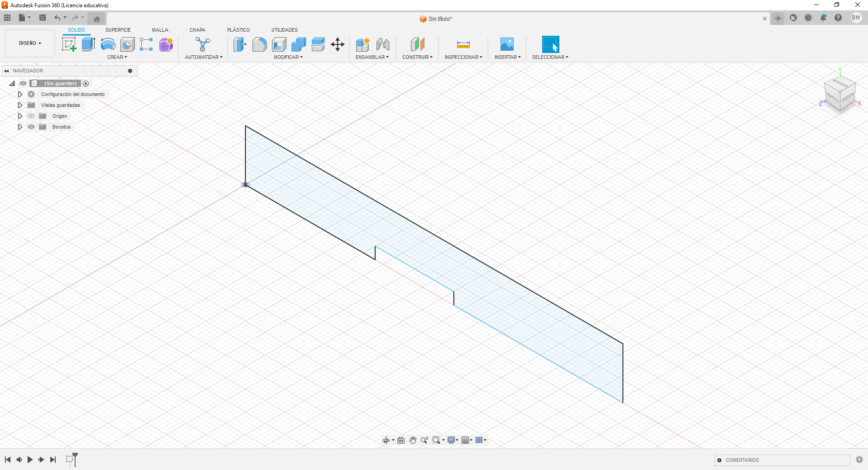
Task: Activate the Move/Copy tool
Action: 337,44
